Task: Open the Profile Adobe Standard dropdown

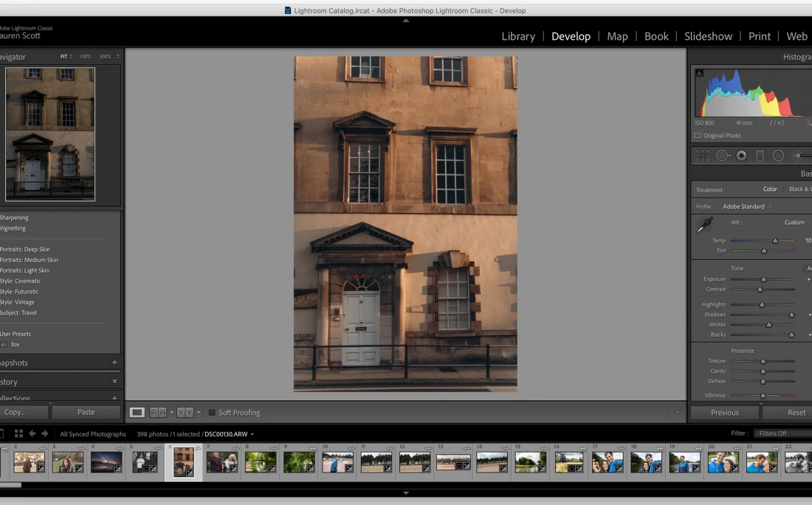Action: pyautogui.click(x=747, y=207)
